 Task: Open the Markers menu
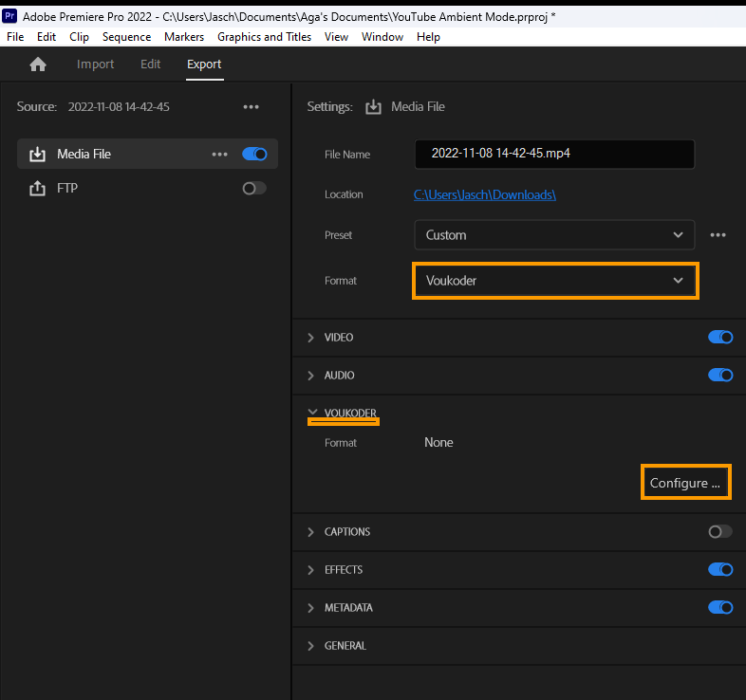184,37
